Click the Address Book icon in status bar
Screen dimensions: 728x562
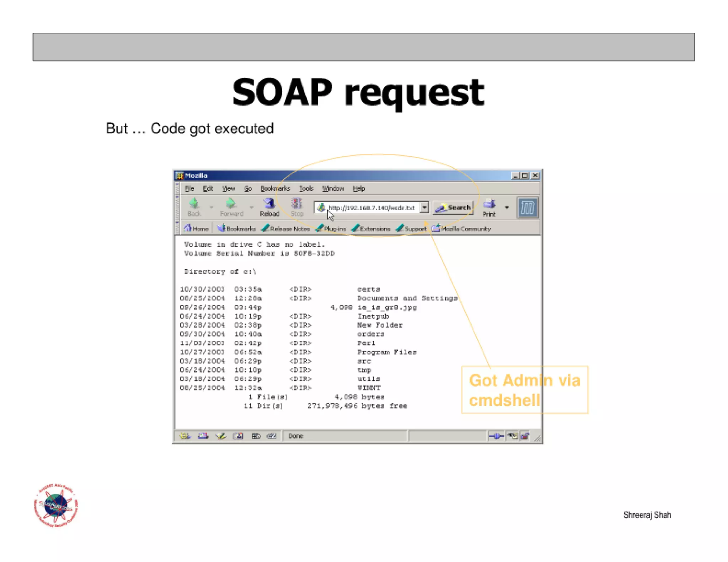(x=238, y=436)
